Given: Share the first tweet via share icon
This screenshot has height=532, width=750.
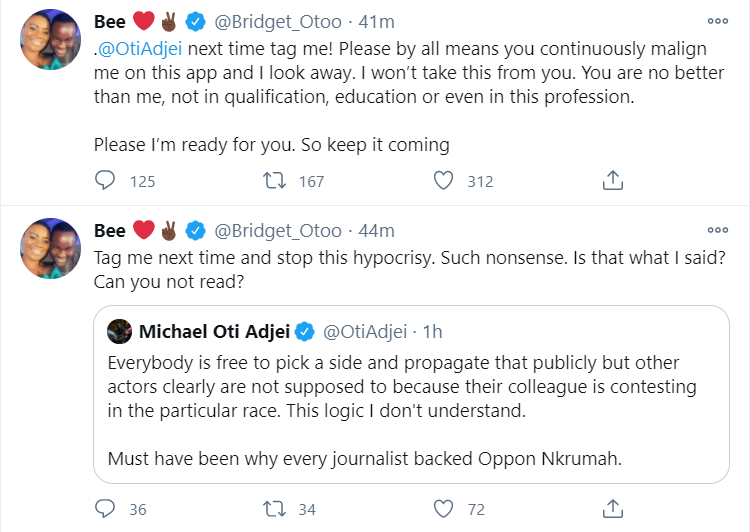Looking at the screenshot, I should [615, 181].
